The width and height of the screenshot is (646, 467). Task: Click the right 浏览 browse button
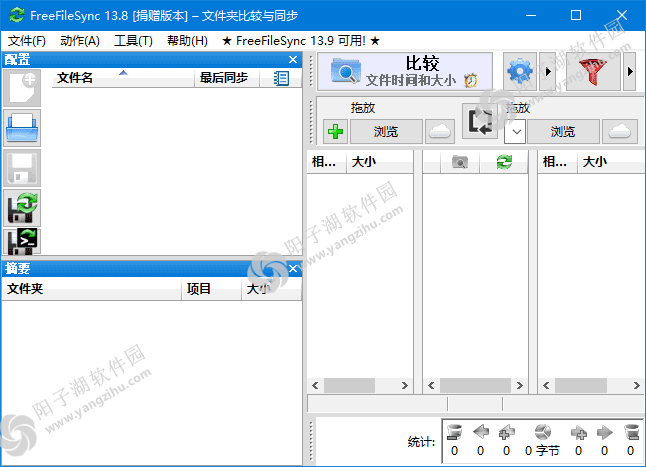click(x=563, y=132)
